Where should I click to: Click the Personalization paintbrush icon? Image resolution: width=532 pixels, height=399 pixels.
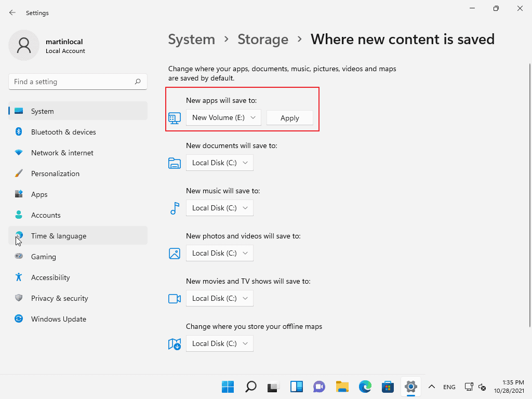point(19,173)
